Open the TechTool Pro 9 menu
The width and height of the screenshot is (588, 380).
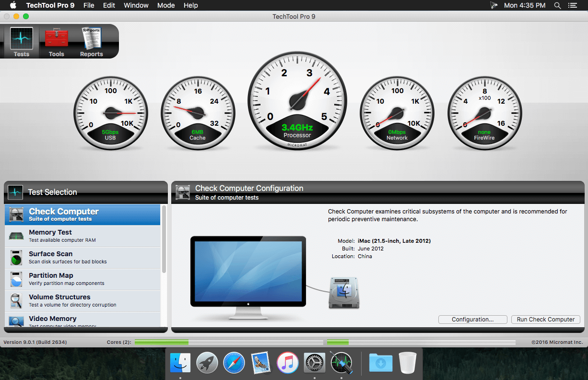(50, 5)
